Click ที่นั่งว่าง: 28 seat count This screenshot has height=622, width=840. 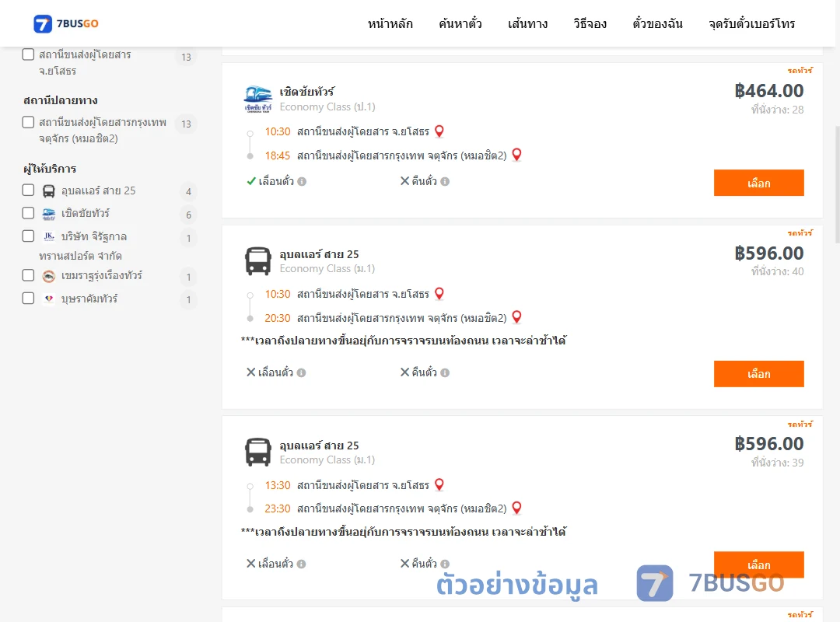tap(777, 110)
